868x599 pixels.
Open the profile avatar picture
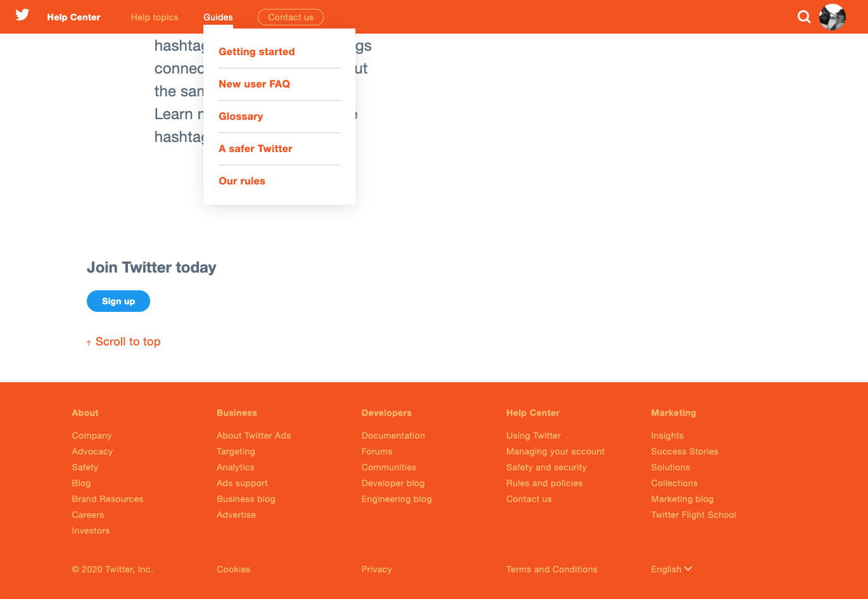pyautogui.click(x=833, y=17)
